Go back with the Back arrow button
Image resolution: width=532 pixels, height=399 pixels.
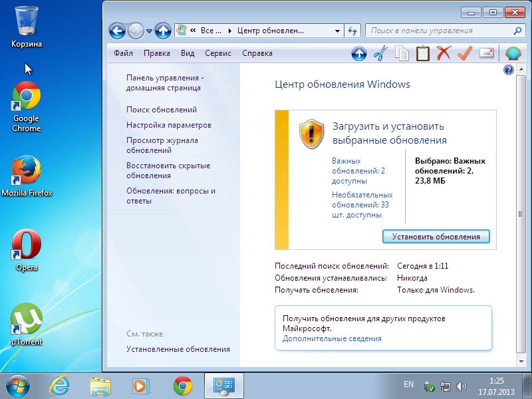pos(118,31)
